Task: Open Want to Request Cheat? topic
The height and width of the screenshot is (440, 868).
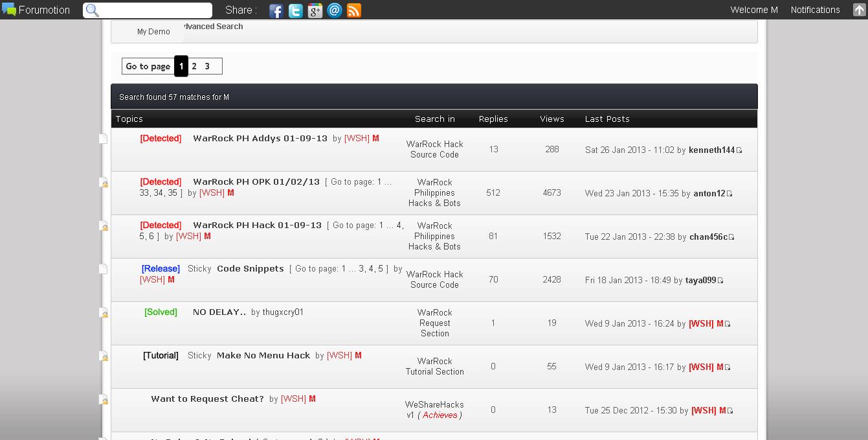Action: (x=207, y=399)
